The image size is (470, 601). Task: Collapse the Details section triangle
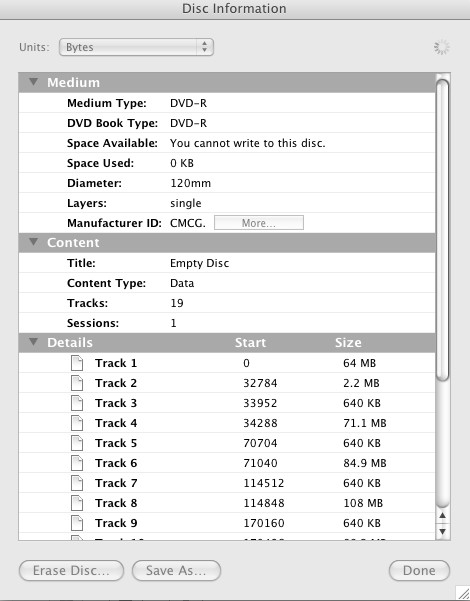coord(34,342)
